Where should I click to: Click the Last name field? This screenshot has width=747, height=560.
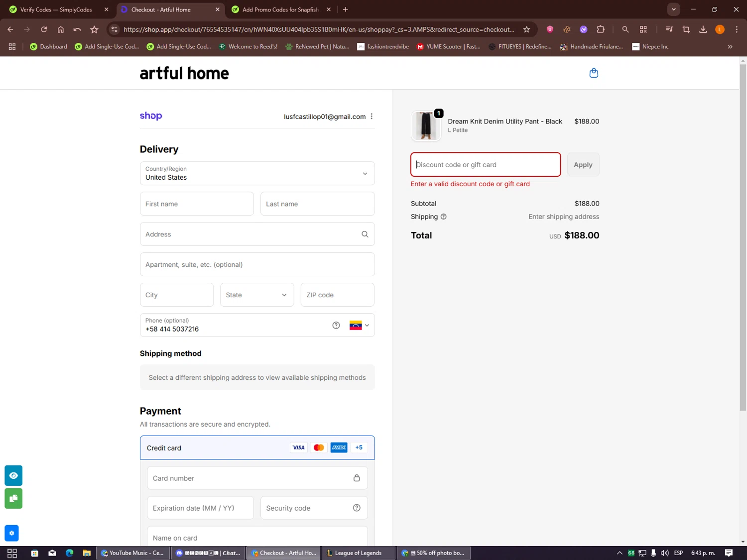[x=317, y=204]
